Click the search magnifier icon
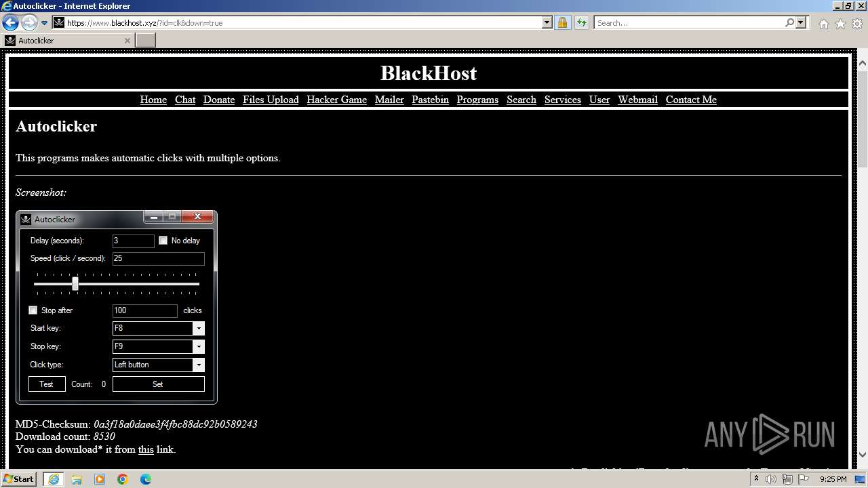The image size is (868, 488). pos(789,22)
